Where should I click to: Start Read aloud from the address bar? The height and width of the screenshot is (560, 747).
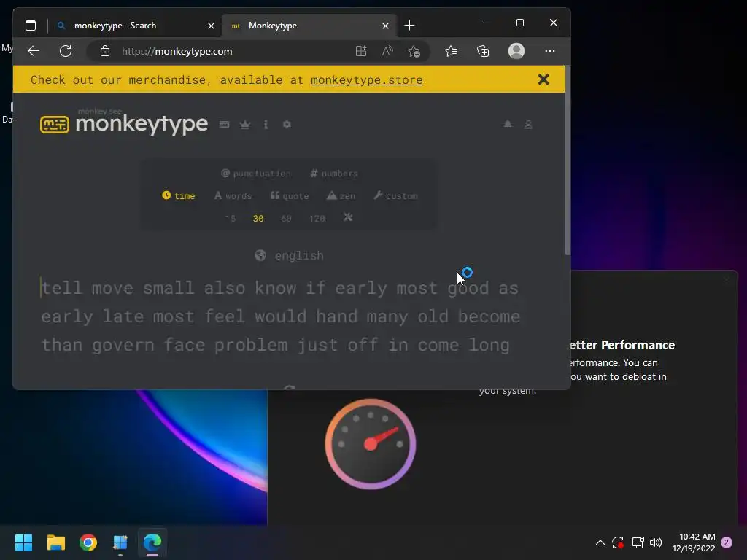(387, 51)
